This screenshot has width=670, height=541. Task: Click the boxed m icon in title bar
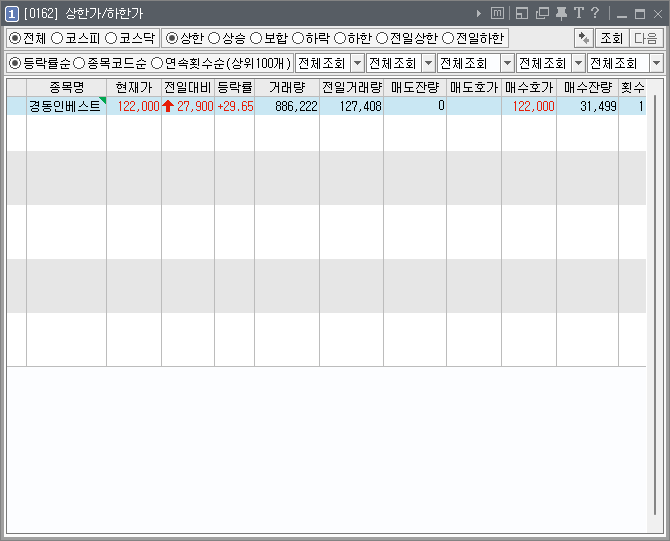(497, 13)
